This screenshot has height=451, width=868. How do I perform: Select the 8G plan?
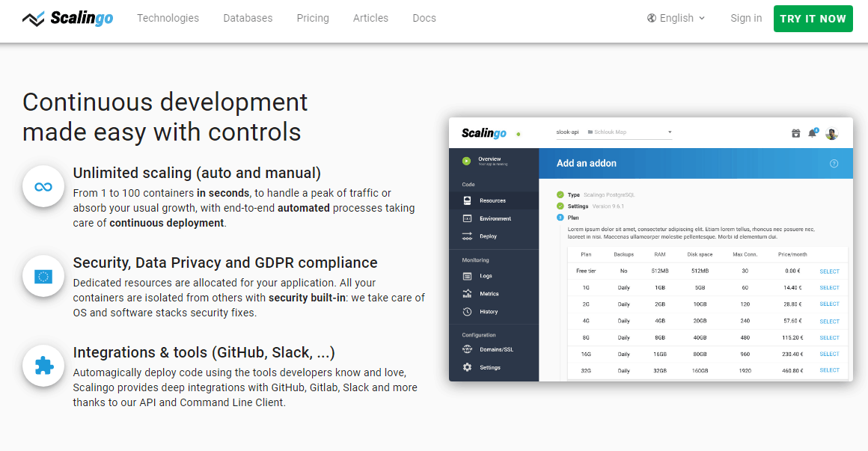829,337
